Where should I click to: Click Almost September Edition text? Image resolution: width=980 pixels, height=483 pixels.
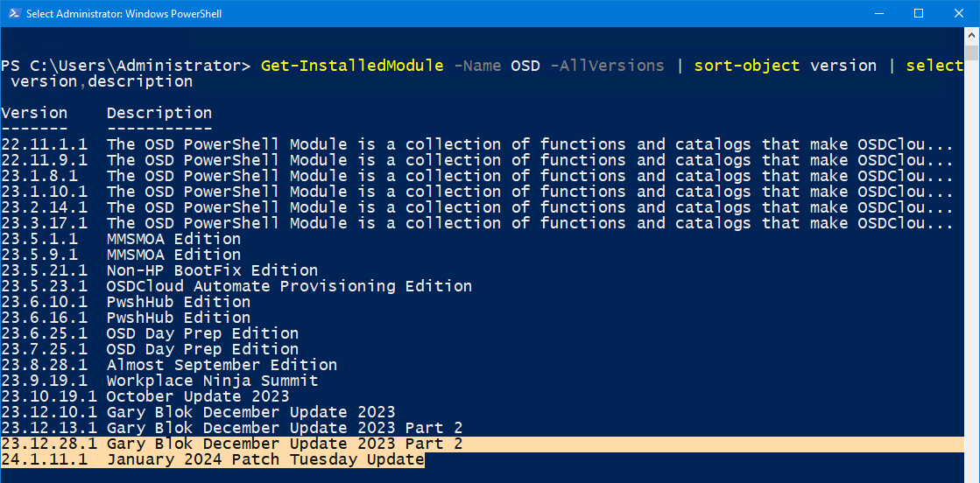click(x=222, y=364)
